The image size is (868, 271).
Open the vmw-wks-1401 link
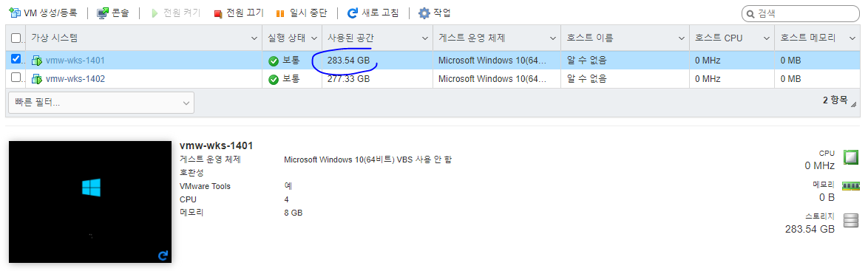75,61
